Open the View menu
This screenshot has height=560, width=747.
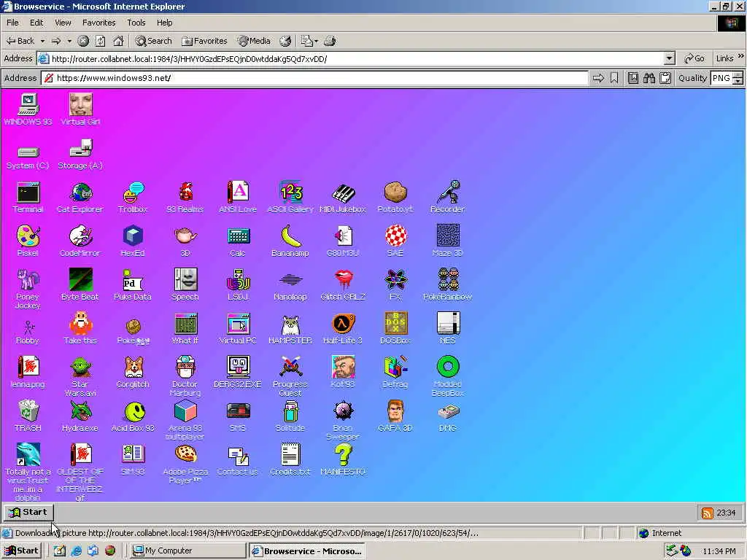click(63, 23)
